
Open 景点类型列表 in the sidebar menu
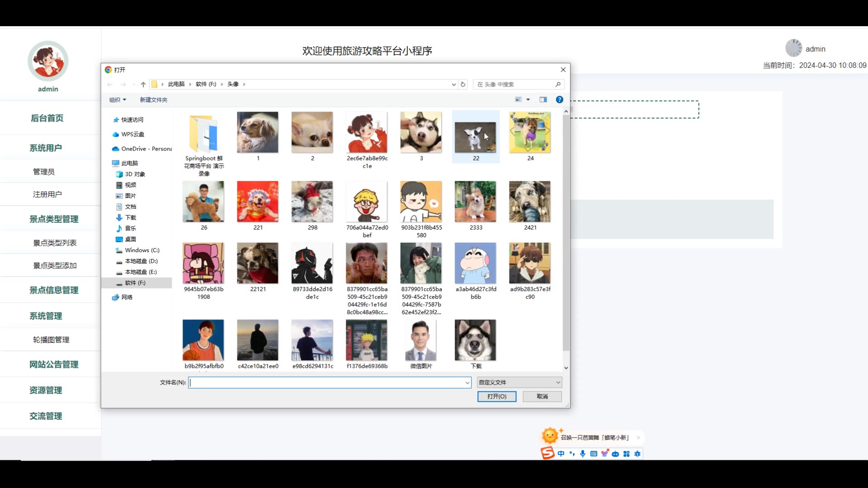point(55,243)
